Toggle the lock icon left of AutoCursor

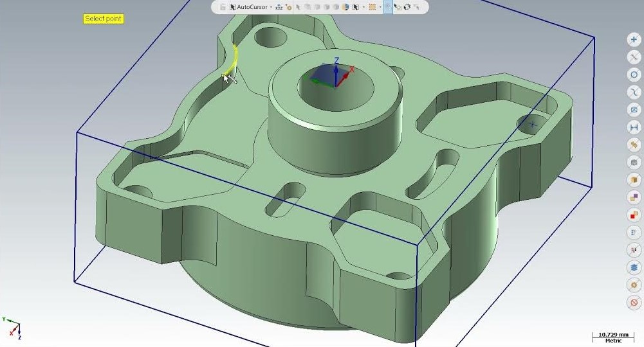[x=223, y=7]
